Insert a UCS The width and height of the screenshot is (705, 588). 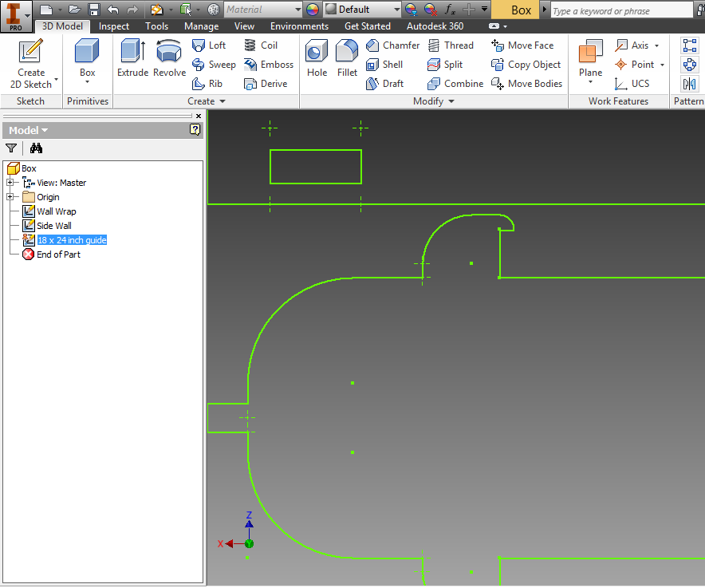(632, 84)
